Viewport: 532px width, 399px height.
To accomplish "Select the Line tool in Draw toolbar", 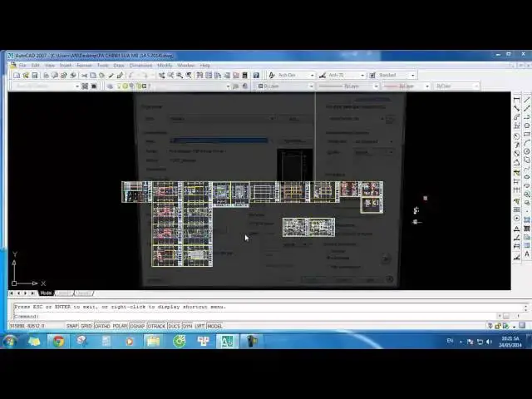I will (527, 100).
